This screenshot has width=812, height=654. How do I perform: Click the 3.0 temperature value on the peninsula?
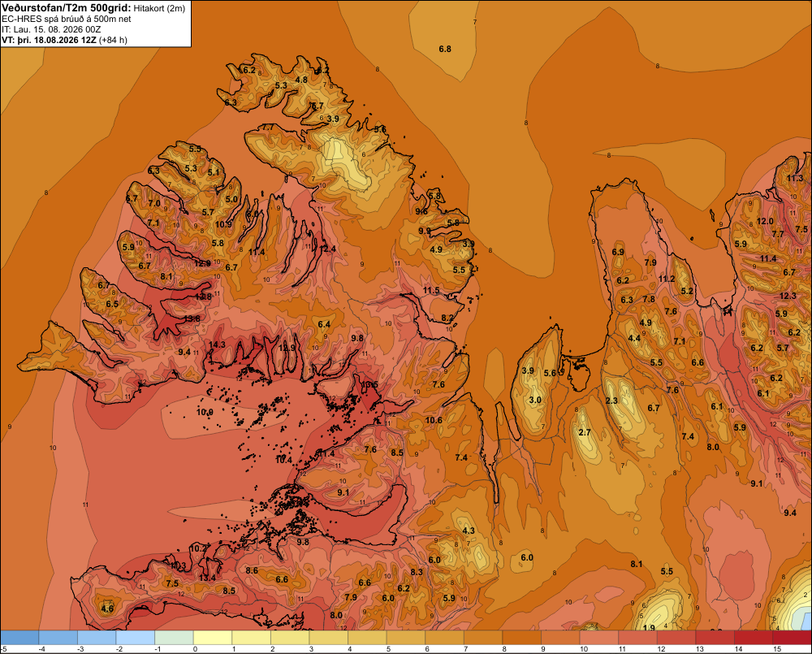click(535, 400)
